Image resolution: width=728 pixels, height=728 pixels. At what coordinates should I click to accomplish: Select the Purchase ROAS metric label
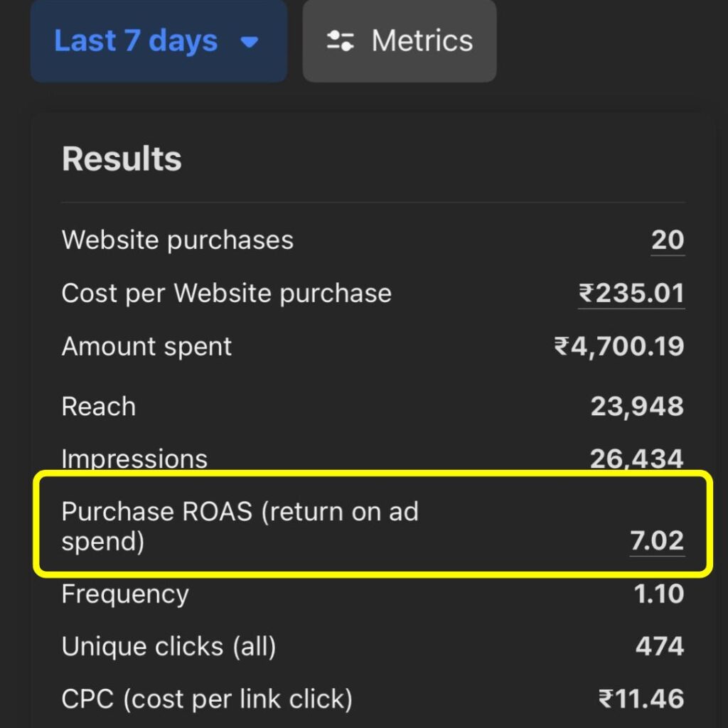pyautogui.click(x=240, y=526)
